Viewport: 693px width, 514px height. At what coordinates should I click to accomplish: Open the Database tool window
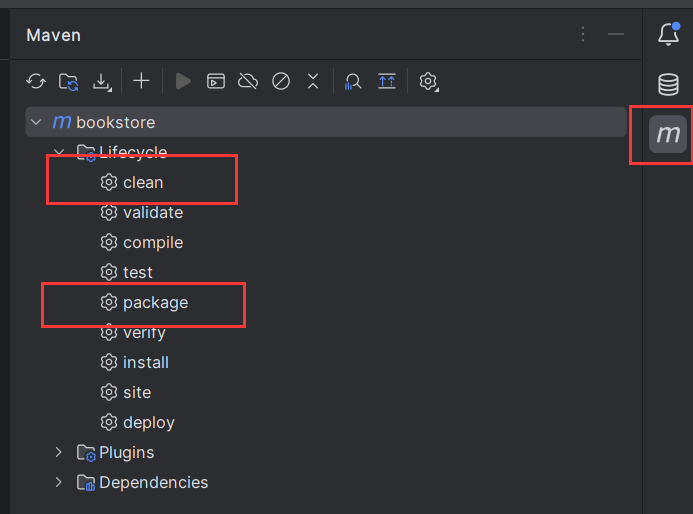(668, 84)
